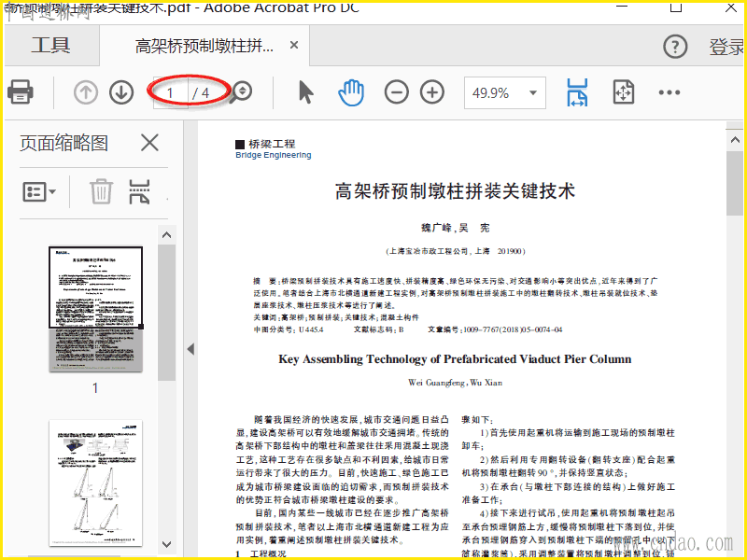The height and width of the screenshot is (560, 747).
Task: Click thumbnail panel scroll up arrow
Action: [x=166, y=235]
